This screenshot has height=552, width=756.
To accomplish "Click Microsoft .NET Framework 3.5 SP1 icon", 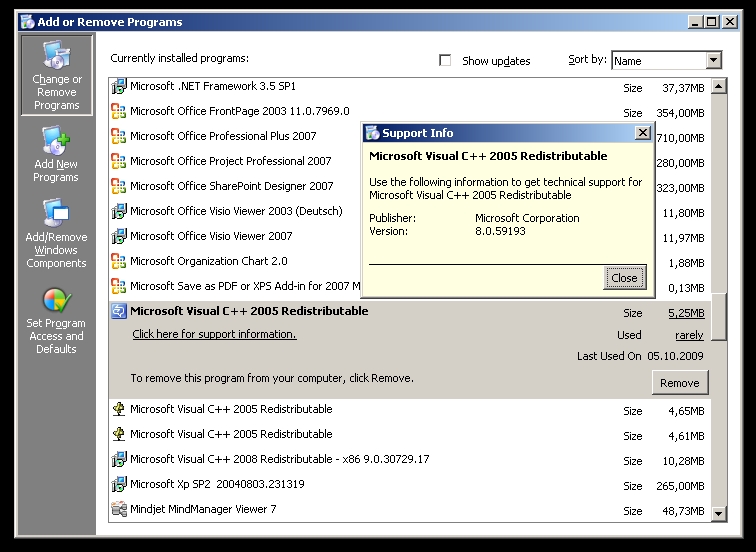I will [119, 86].
